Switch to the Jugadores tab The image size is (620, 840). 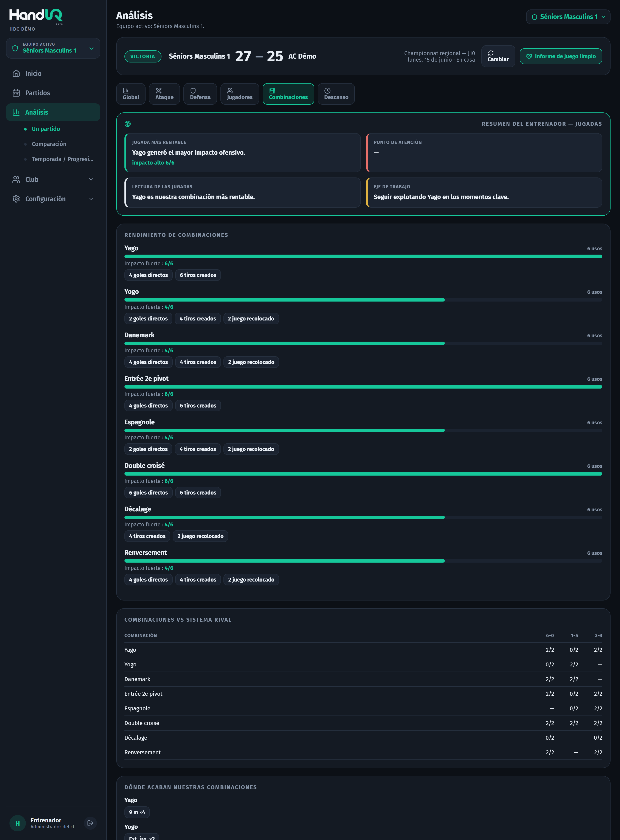(239, 94)
